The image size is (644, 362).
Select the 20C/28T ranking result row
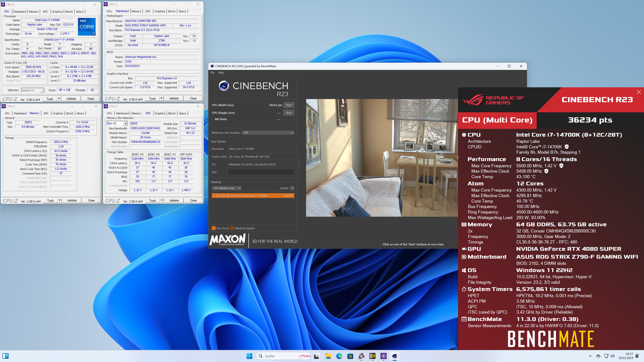click(253, 196)
